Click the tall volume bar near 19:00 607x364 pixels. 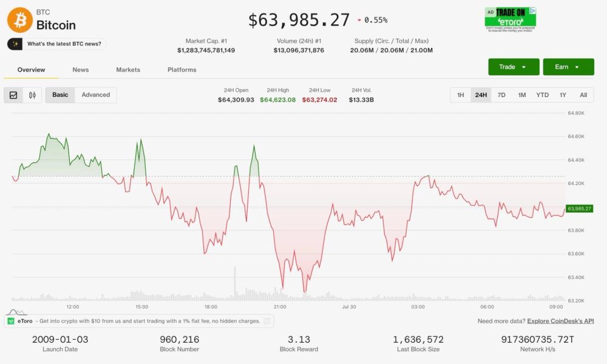click(x=234, y=283)
